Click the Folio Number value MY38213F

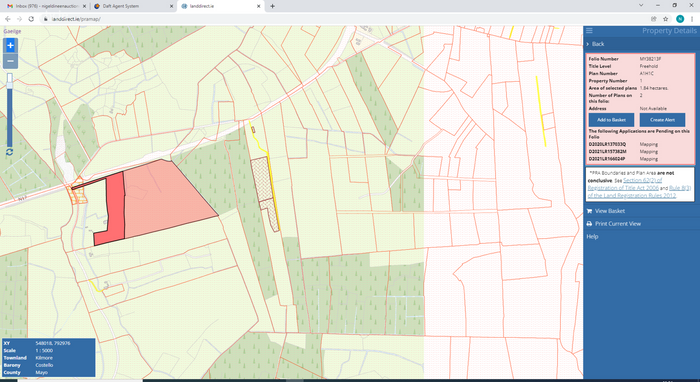click(x=650, y=59)
